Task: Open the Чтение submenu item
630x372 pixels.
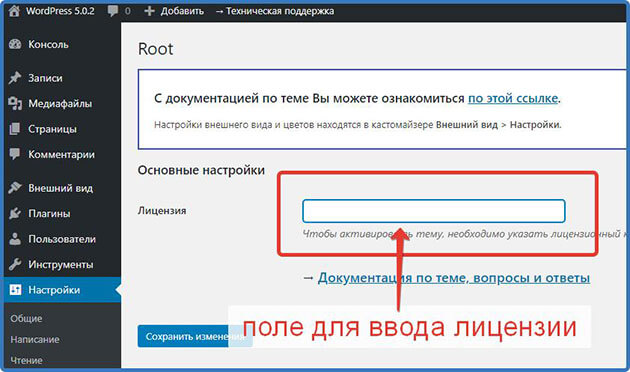Action: click(27, 360)
